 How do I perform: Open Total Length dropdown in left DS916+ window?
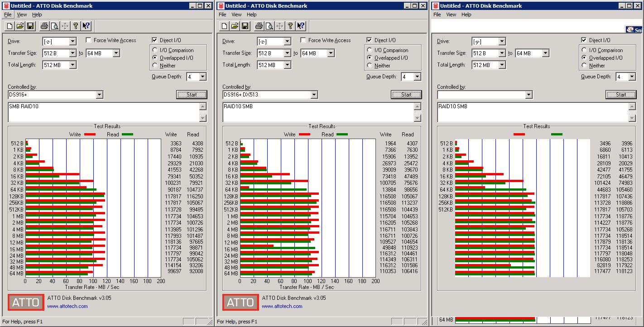tap(72, 65)
